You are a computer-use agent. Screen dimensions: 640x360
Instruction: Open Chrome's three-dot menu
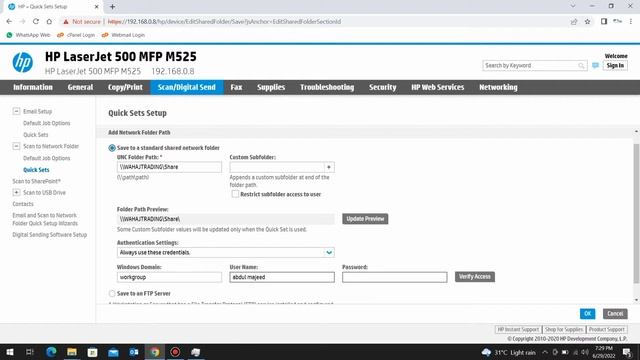click(x=631, y=22)
